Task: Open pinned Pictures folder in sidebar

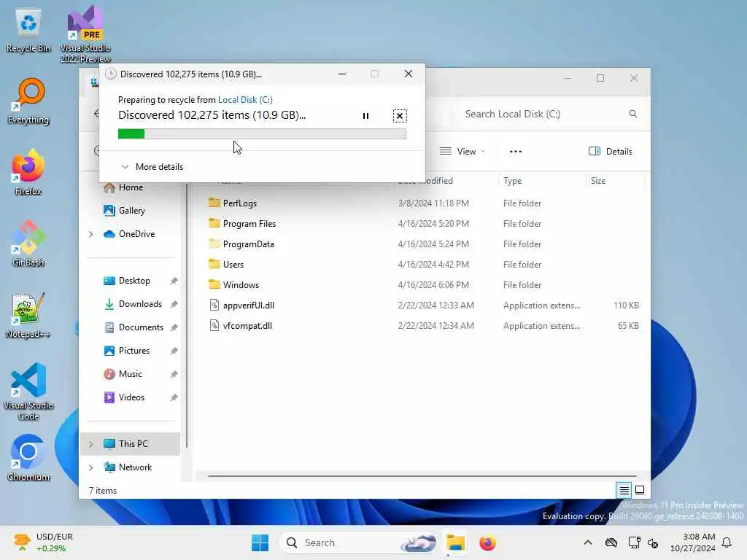Action: coord(134,351)
